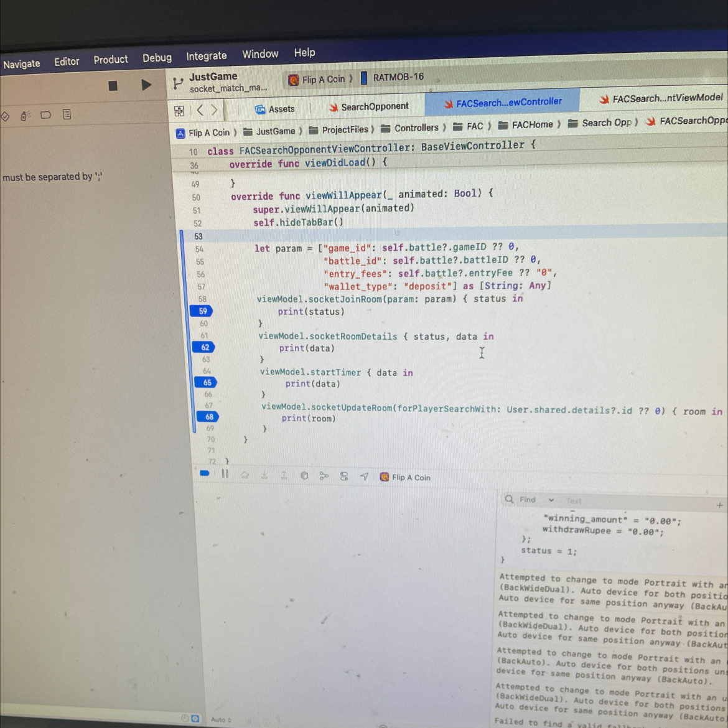This screenshot has height=728, width=728.
Task: Stop the running app with the Stop button
Action: pos(113,86)
